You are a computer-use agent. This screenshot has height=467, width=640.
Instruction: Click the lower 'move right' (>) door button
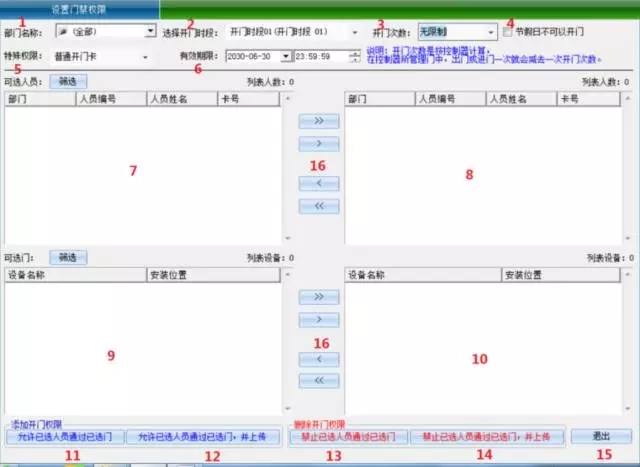pyautogui.click(x=319, y=321)
